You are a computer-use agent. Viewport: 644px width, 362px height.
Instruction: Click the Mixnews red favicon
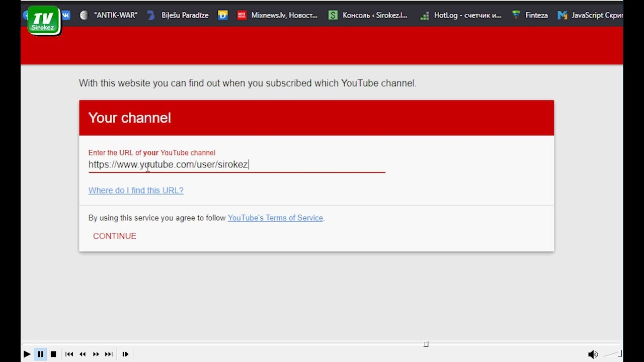[242, 15]
